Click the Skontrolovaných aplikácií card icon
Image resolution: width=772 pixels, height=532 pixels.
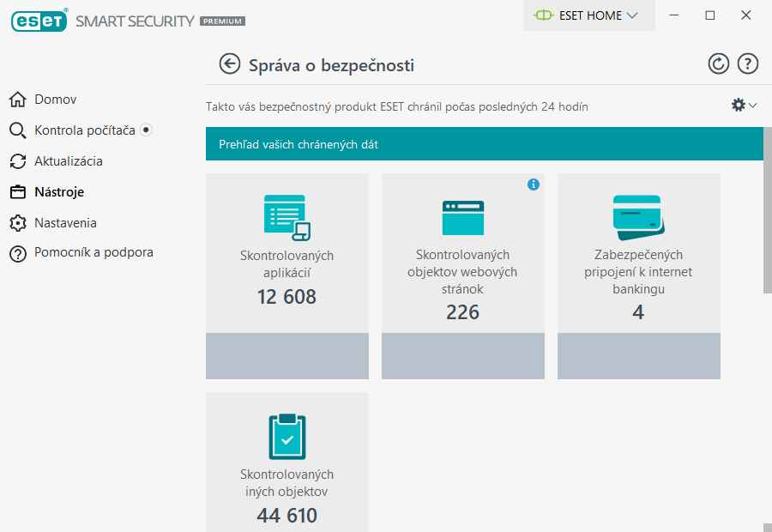pos(286,216)
